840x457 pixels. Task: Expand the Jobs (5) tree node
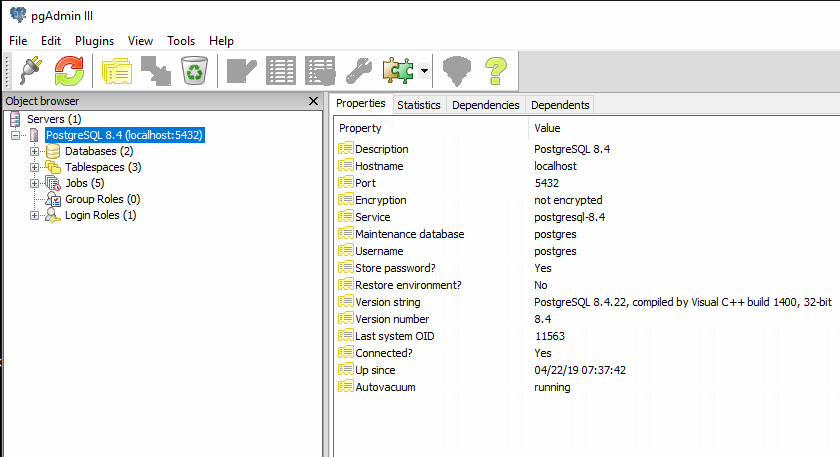(35, 183)
